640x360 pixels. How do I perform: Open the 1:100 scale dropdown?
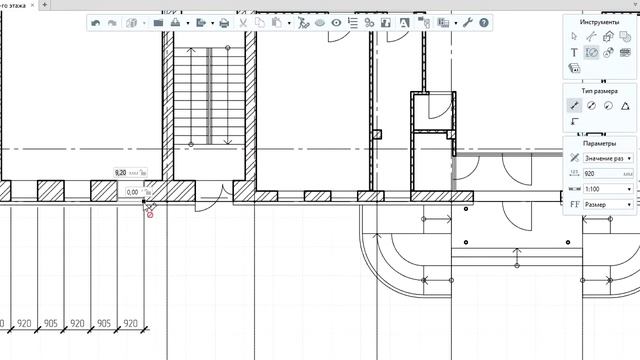click(608, 189)
